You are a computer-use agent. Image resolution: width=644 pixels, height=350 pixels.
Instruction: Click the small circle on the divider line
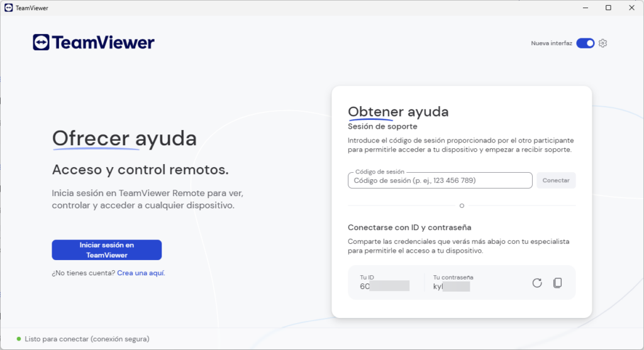462,205
